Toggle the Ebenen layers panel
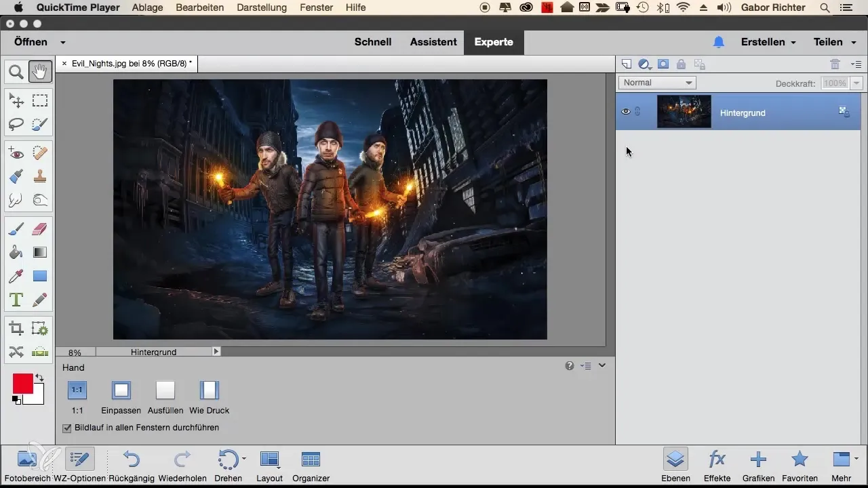This screenshot has height=488, width=868. 675,466
